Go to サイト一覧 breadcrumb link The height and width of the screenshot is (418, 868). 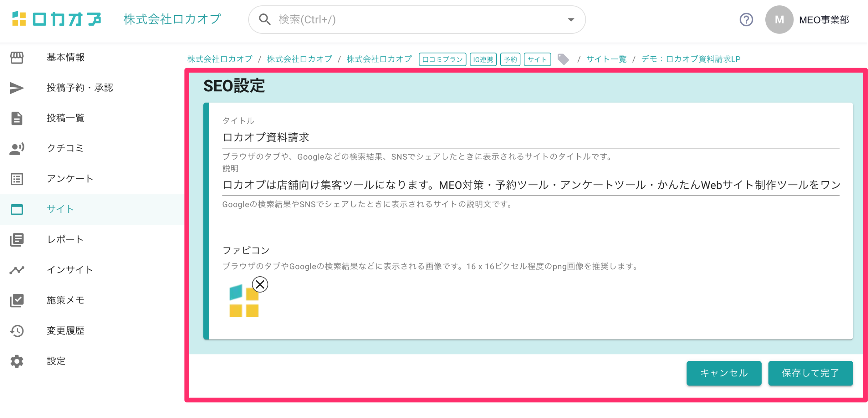606,59
